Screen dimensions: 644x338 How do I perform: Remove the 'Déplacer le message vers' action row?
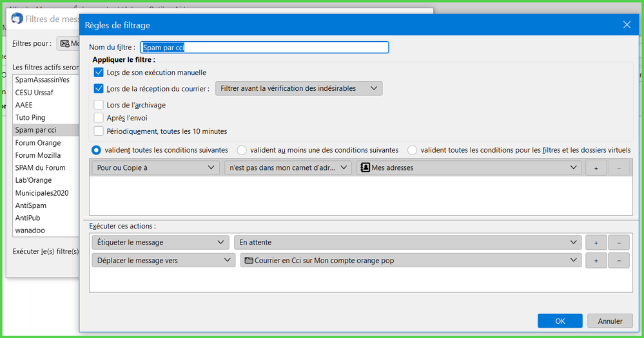click(x=619, y=260)
